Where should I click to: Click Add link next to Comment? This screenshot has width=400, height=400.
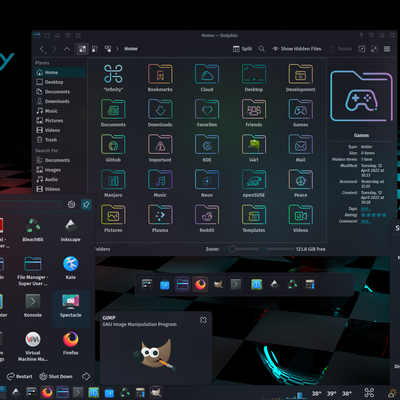click(x=365, y=221)
